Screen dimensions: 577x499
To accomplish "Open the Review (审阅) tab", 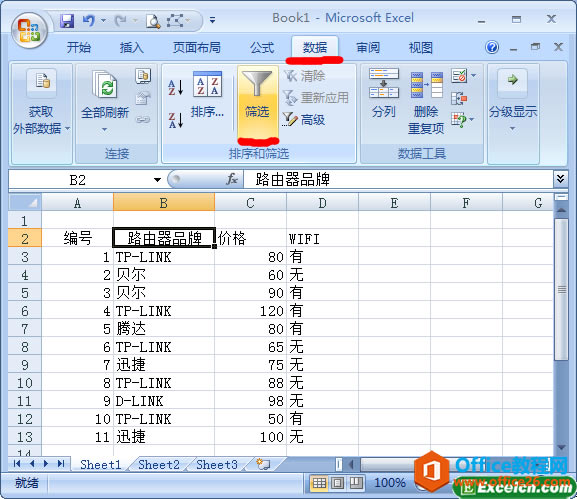I will click(368, 48).
